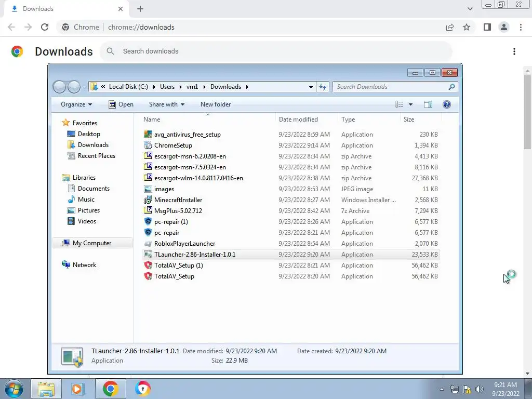Toggle the preview pane icon
This screenshot has height=399, width=532.
428,104
